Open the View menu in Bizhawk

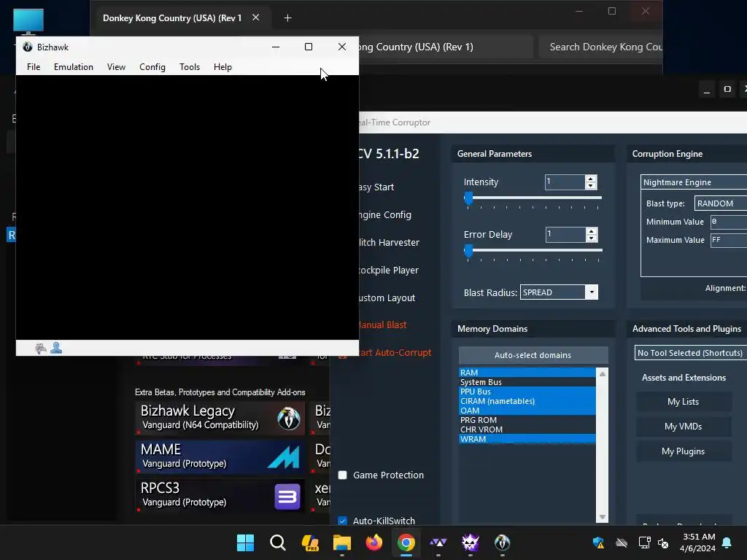[116, 67]
